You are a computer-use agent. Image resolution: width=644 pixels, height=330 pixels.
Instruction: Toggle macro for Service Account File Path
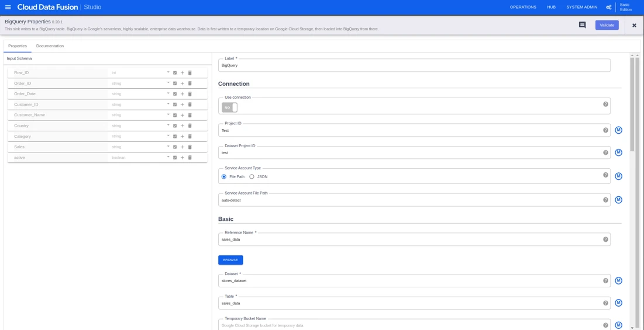tap(618, 200)
